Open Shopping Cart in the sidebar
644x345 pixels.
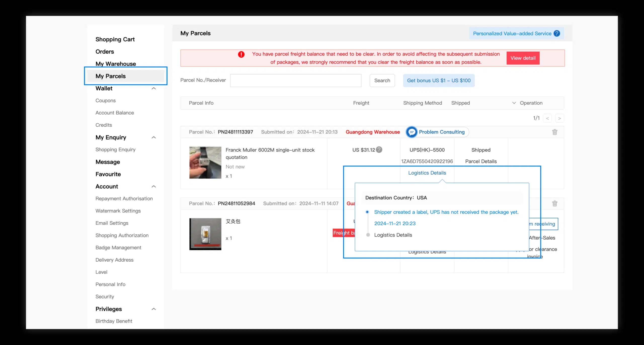point(115,39)
